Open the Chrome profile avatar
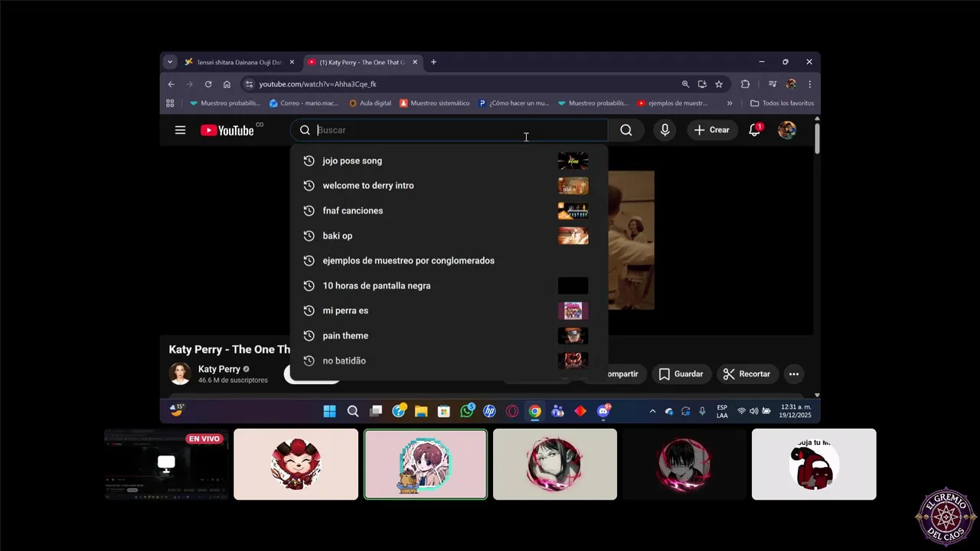Screen dimensions: 980x551 tap(791, 84)
